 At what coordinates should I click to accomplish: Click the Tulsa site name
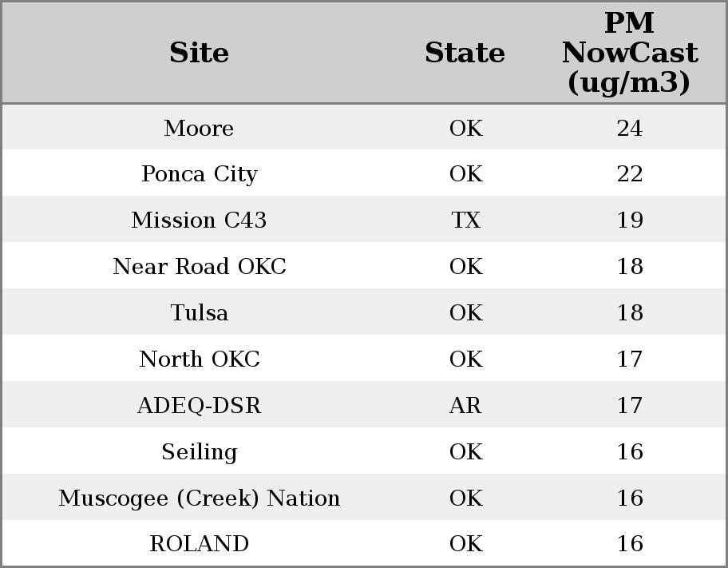tap(199, 312)
